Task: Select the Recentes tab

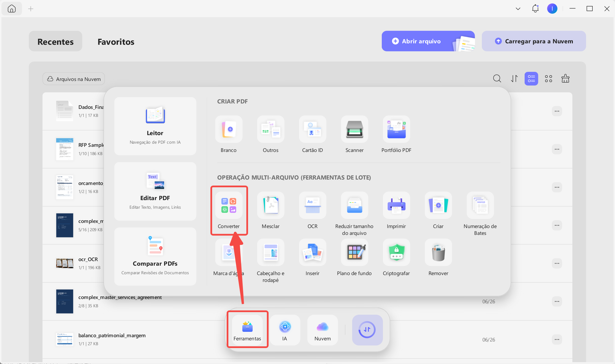Action: [56, 42]
